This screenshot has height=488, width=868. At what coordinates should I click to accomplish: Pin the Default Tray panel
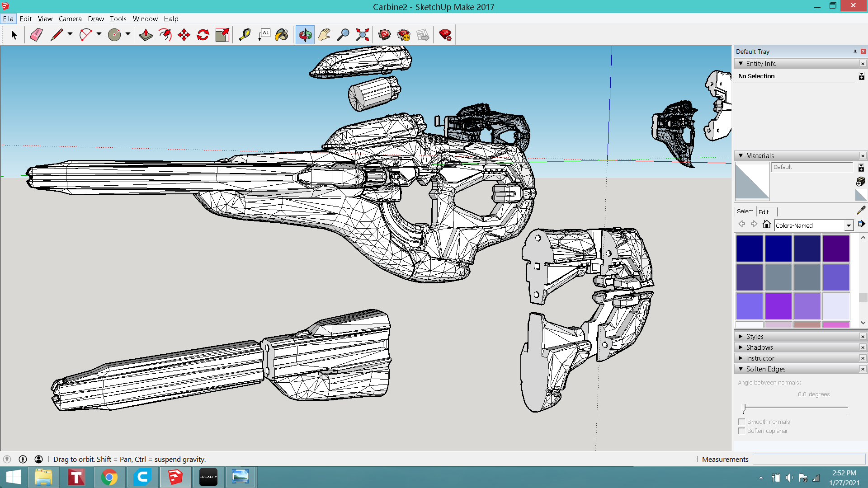pos(855,52)
